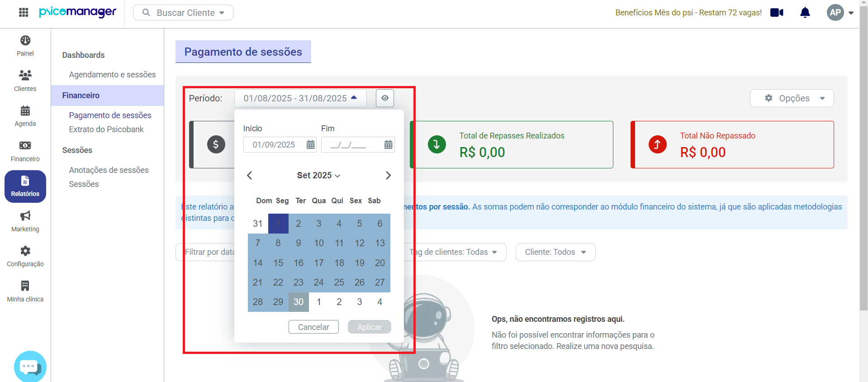Go to next month arrow
The height and width of the screenshot is (382, 868).
388,175
